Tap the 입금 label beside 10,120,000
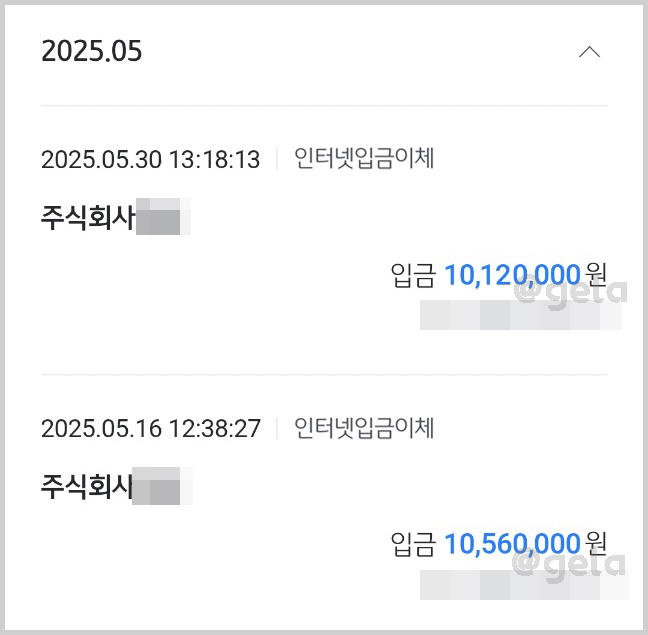Image resolution: width=648 pixels, height=635 pixels. click(x=413, y=275)
